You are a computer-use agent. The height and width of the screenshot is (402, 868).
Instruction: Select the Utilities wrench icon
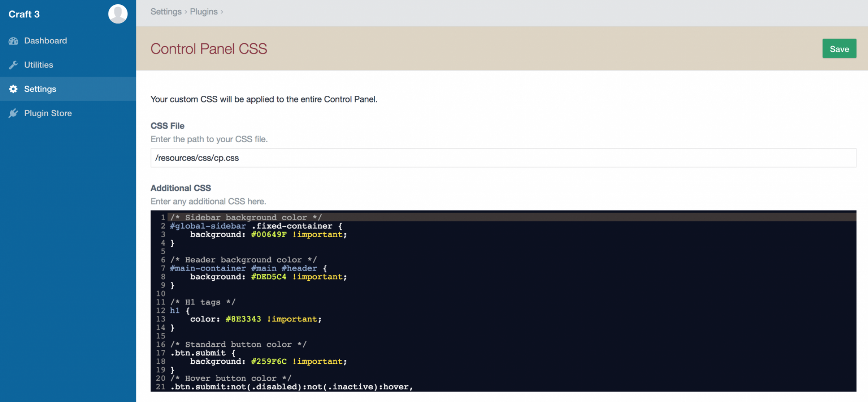click(x=14, y=65)
